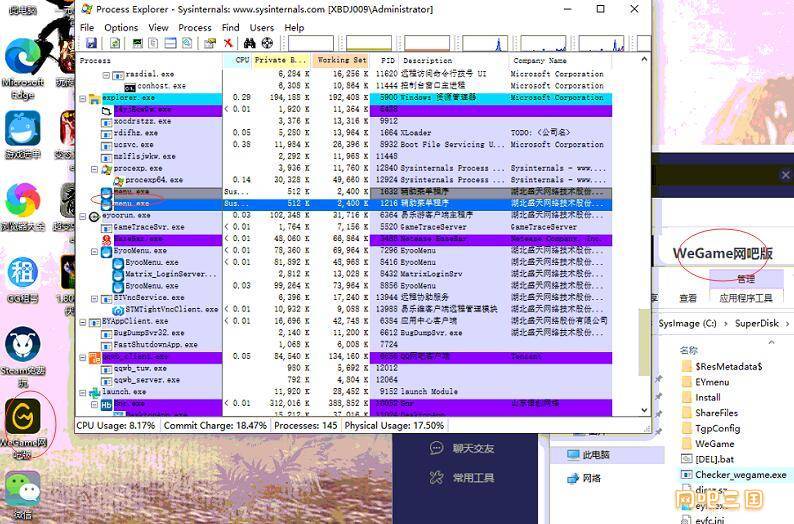Screen dimensions: 794x524
Task: Switch to the 管理 tab in Explorer
Action: pyautogui.click(x=746, y=278)
